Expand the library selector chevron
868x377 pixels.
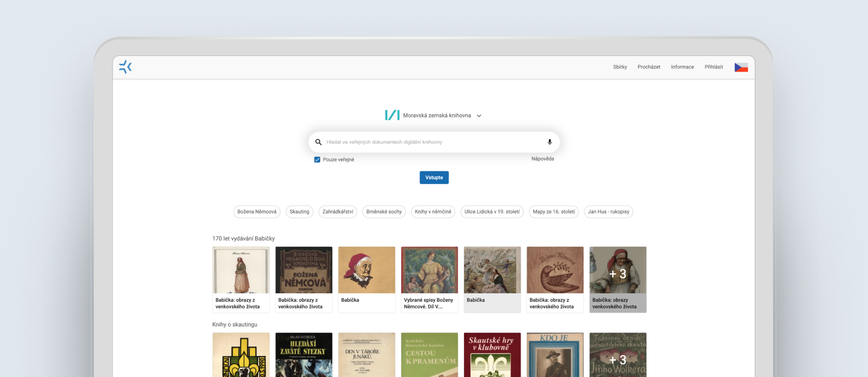tap(479, 116)
